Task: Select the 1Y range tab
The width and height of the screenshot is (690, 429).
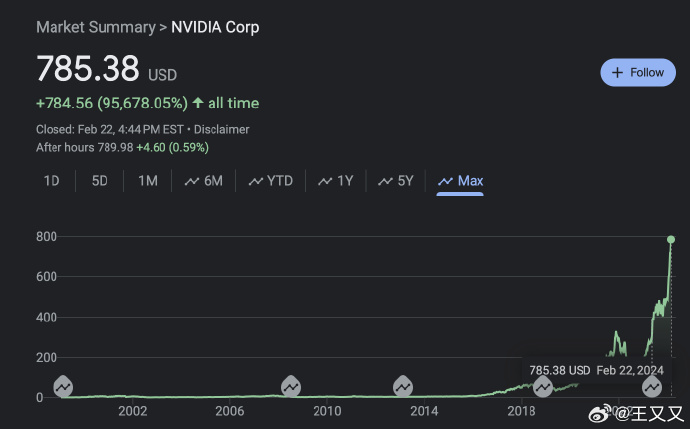Action: tap(336, 181)
